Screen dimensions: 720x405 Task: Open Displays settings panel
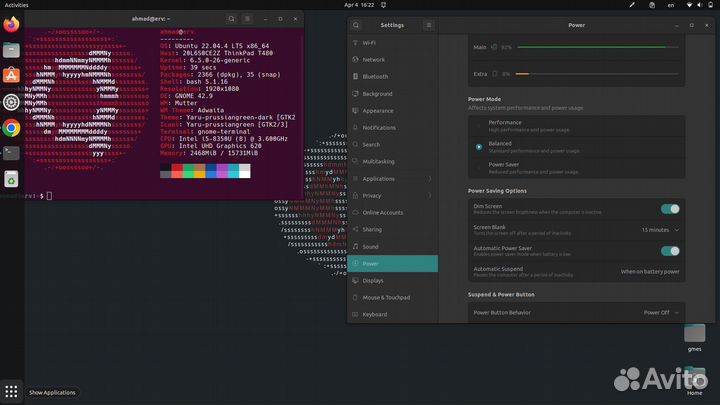point(393,281)
